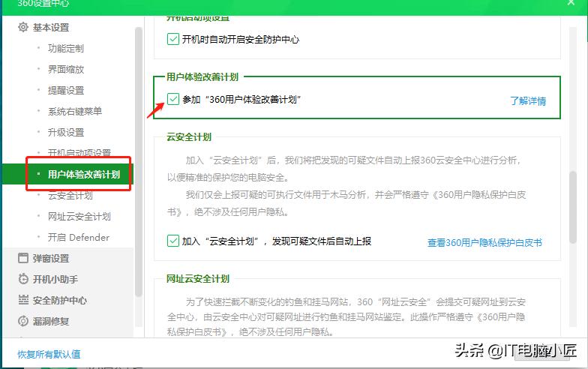
Task: Click the icon beside 漏洞修复
Action: 23,321
